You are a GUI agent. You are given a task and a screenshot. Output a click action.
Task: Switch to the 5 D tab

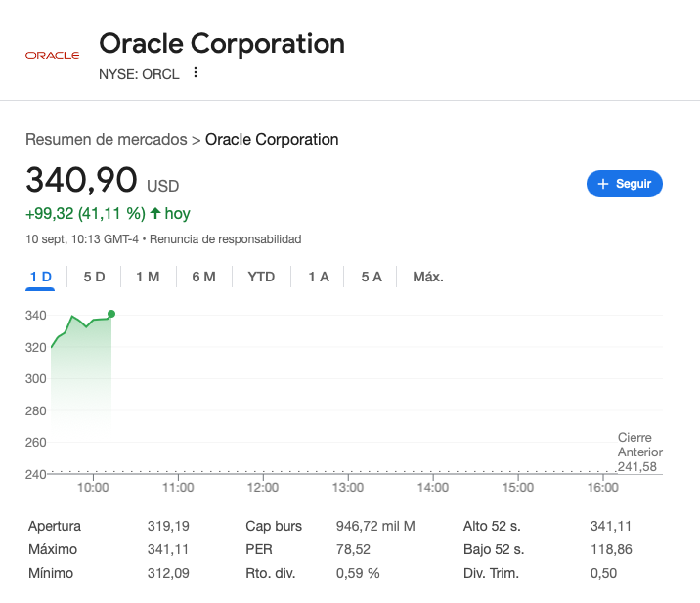pyautogui.click(x=94, y=277)
